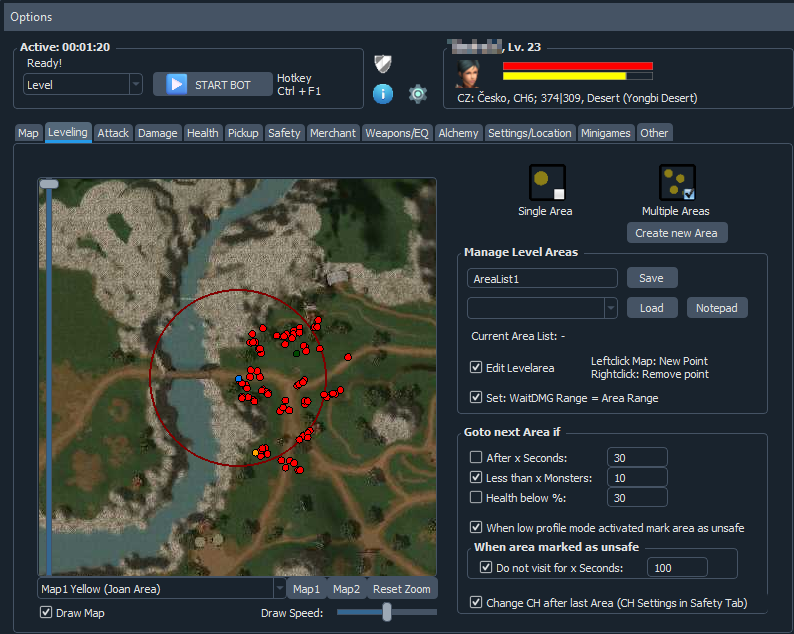
Task: Click the red health bar
Action: point(578,66)
